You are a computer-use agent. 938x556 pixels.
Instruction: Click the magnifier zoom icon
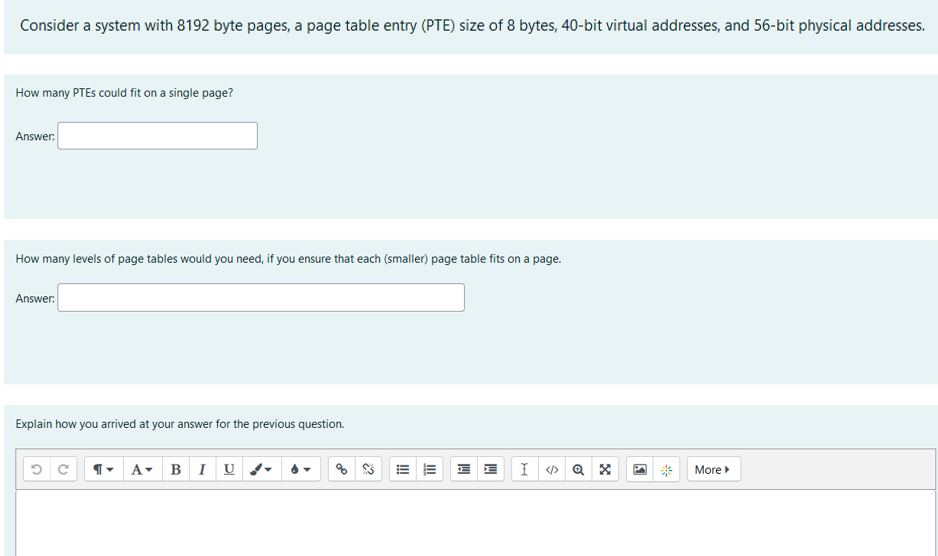(578, 469)
